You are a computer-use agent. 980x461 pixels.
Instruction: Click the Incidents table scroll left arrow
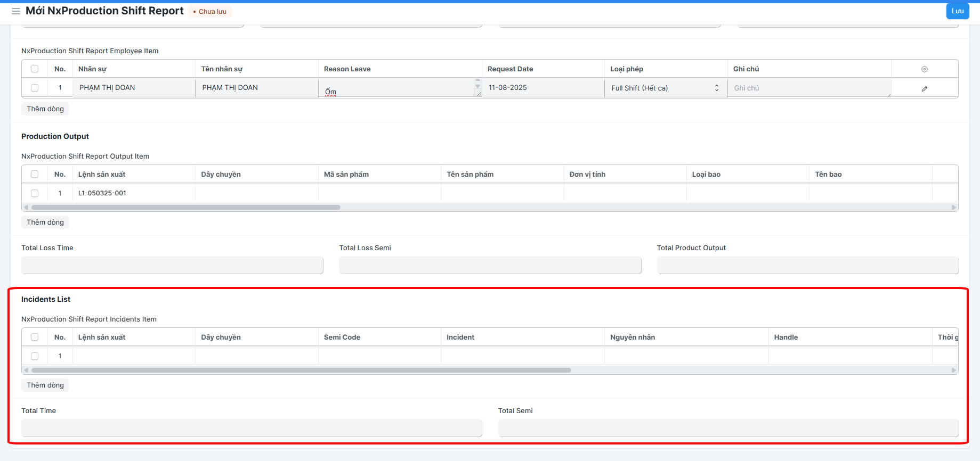point(26,371)
